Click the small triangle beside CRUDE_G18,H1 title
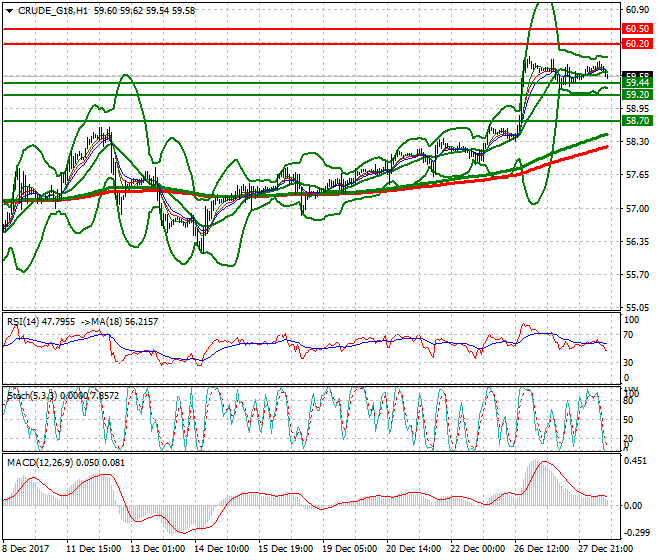 (7, 10)
